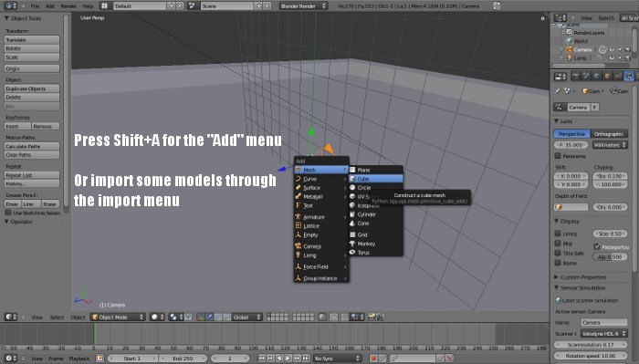Toggle visibility eye for Camera in outliner
This screenshot has height=364, width=639.
click(612, 49)
